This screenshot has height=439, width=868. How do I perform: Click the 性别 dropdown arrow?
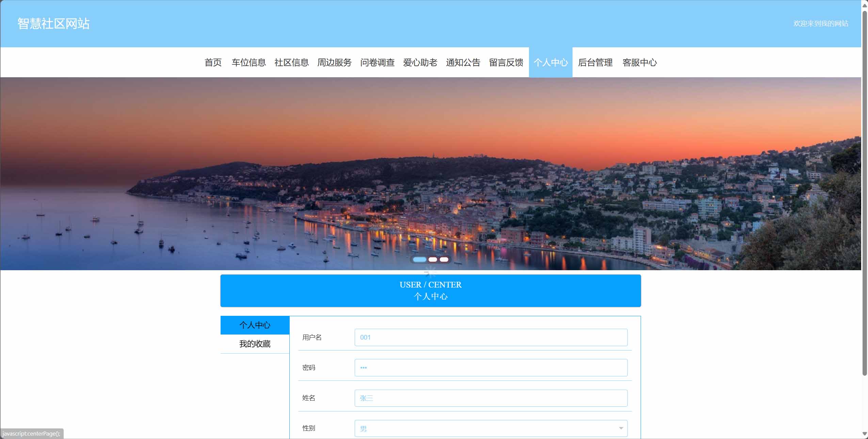(x=621, y=428)
